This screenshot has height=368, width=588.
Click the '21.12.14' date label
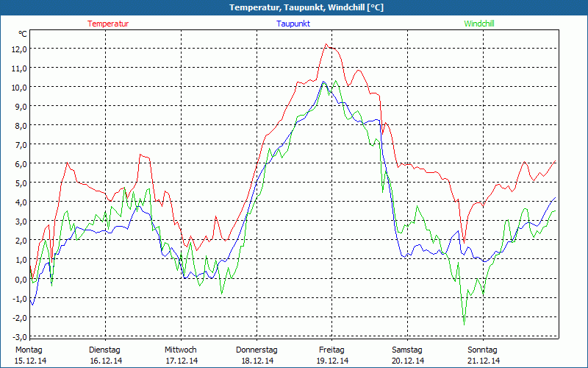[x=484, y=361]
